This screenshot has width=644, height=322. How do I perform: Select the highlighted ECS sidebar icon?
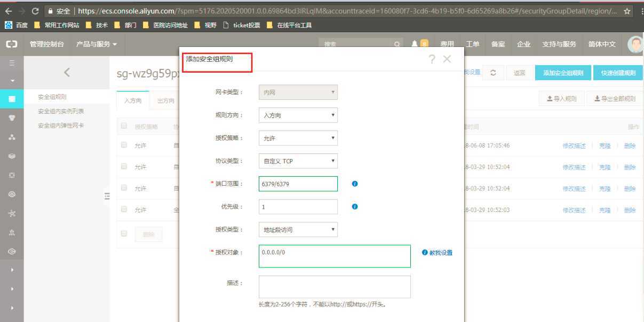click(12, 99)
